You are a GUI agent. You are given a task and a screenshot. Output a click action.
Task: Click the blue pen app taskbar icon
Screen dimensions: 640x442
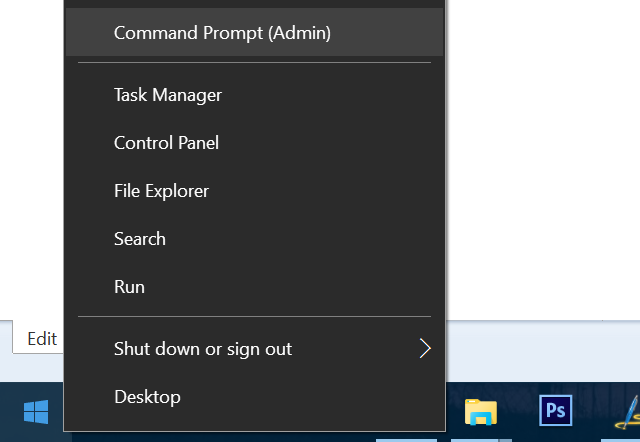[x=628, y=412]
